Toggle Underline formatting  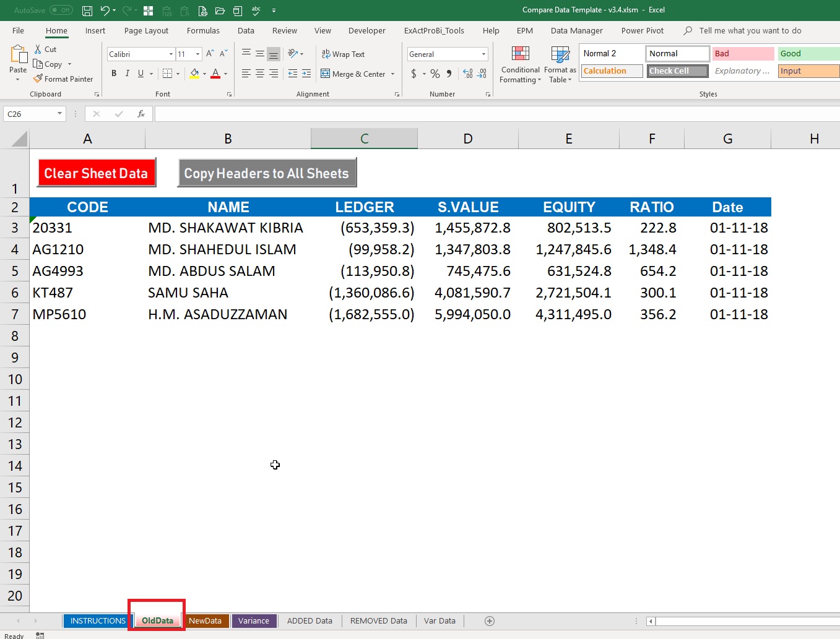click(x=141, y=74)
